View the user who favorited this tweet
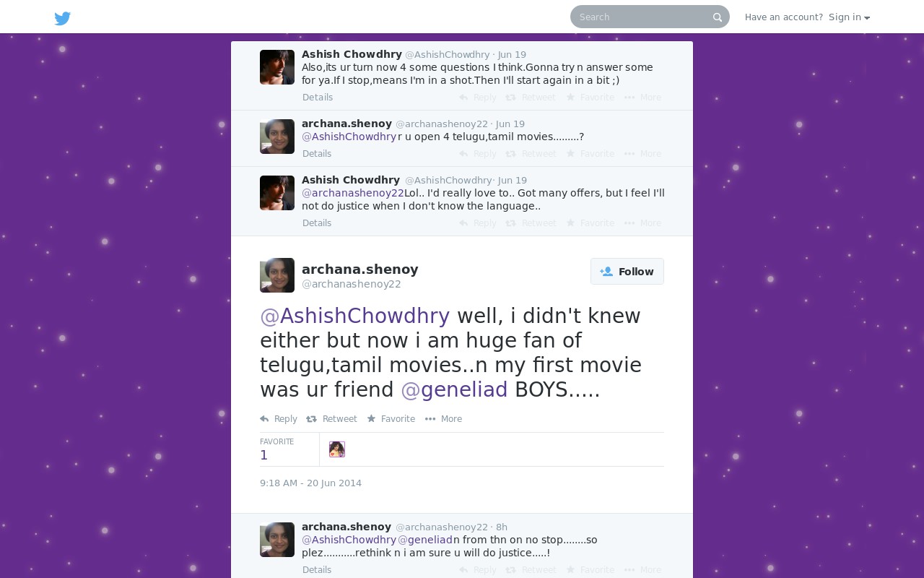This screenshot has width=924, height=578. coord(337,449)
